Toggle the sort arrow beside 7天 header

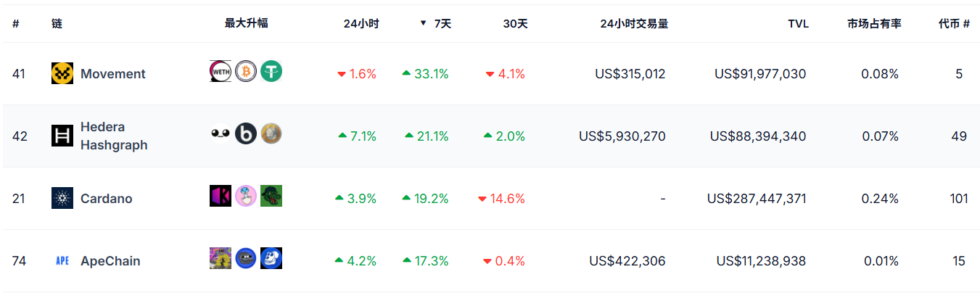coord(423,23)
